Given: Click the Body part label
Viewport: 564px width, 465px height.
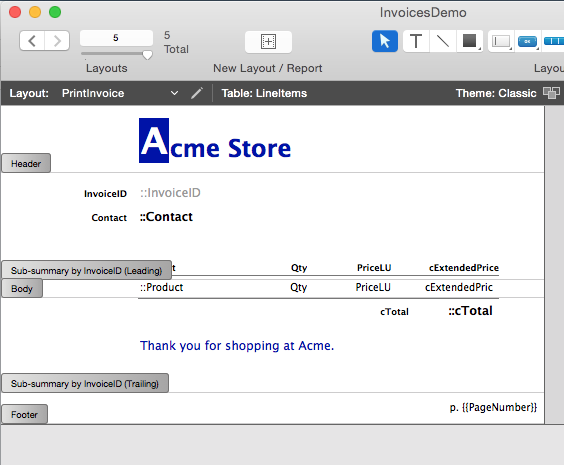Looking at the screenshot, I should [22, 288].
